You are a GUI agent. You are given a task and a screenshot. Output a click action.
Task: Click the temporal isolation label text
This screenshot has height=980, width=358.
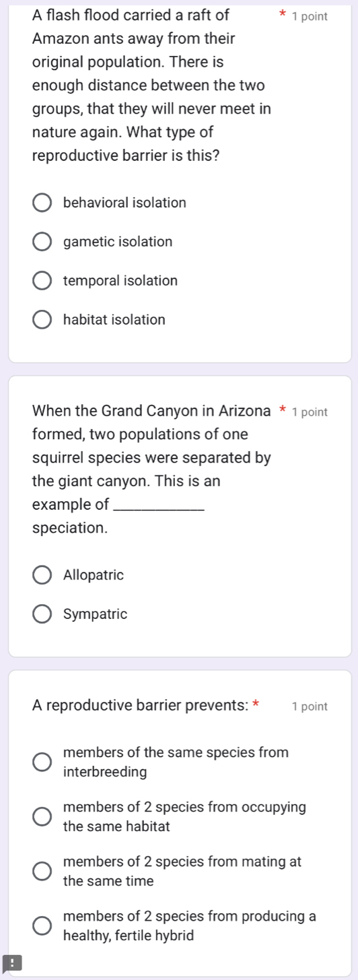pyautogui.click(x=120, y=281)
